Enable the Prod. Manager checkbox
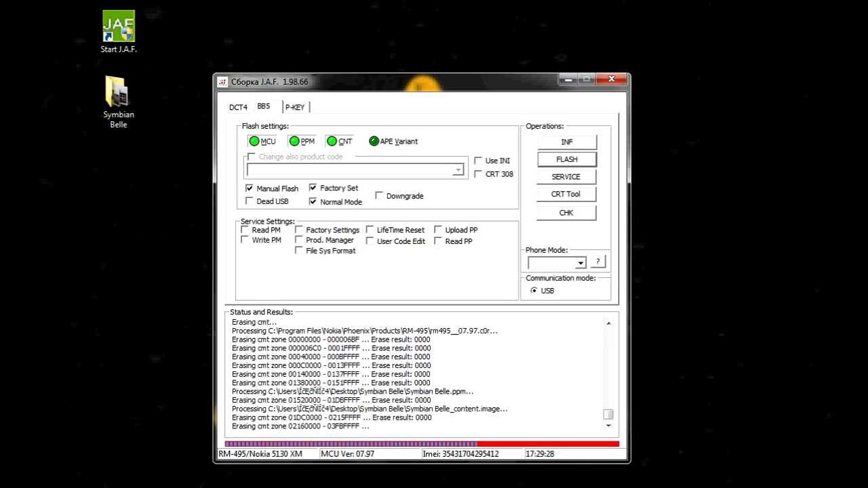The image size is (868, 488). [299, 240]
